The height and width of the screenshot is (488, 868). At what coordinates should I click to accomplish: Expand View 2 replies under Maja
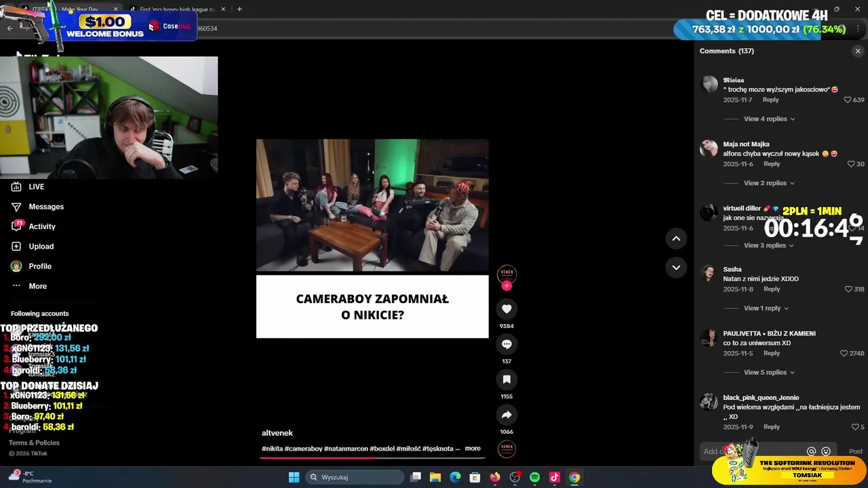pos(769,183)
